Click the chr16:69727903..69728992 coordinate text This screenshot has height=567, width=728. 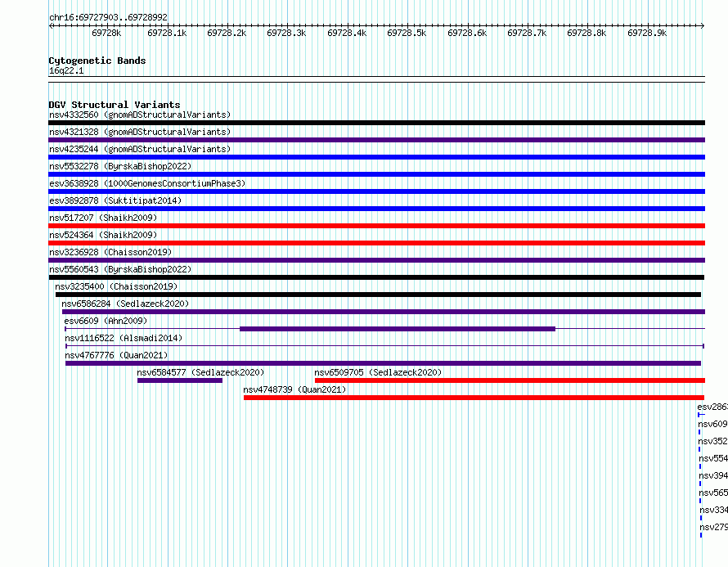pyautogui.click(x=108, y=17)
